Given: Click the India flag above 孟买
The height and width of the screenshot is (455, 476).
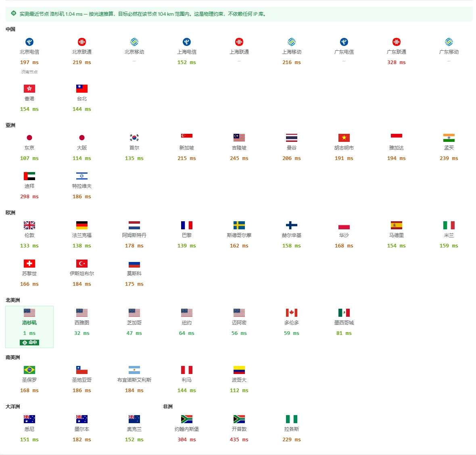Looking at the screenshot, I should [x=449, y=138].
